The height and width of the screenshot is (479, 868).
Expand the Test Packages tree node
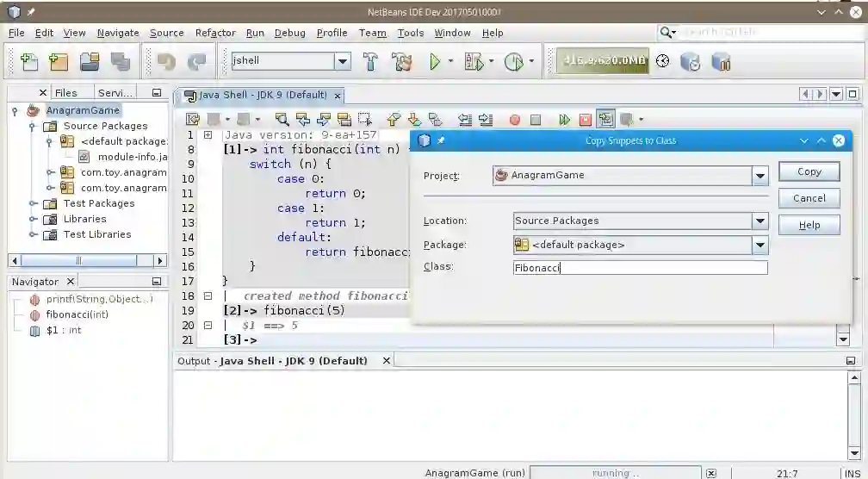point(34,203)
